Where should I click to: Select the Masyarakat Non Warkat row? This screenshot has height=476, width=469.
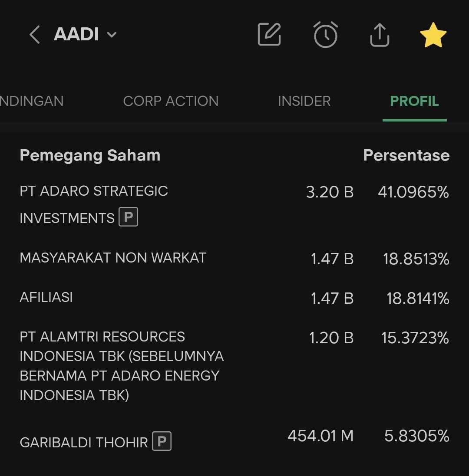point(113,258)
